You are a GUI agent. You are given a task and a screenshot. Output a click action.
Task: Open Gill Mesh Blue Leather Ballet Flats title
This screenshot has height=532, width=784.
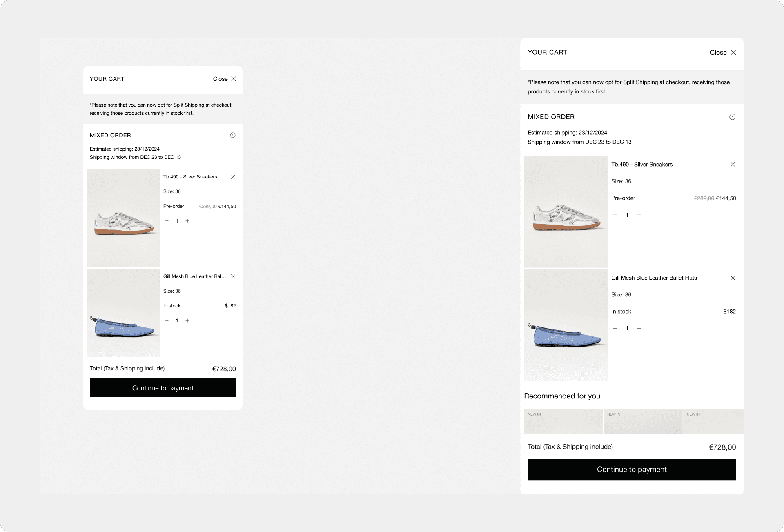pyautogui.click(x=654, y=278)
